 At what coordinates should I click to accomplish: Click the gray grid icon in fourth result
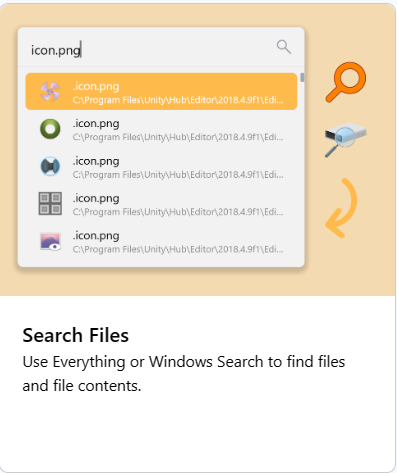click(x=50, y=203)
